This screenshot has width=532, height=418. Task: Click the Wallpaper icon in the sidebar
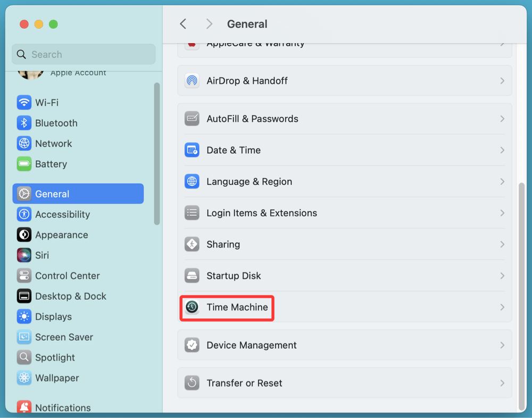[x=24, y=378]
